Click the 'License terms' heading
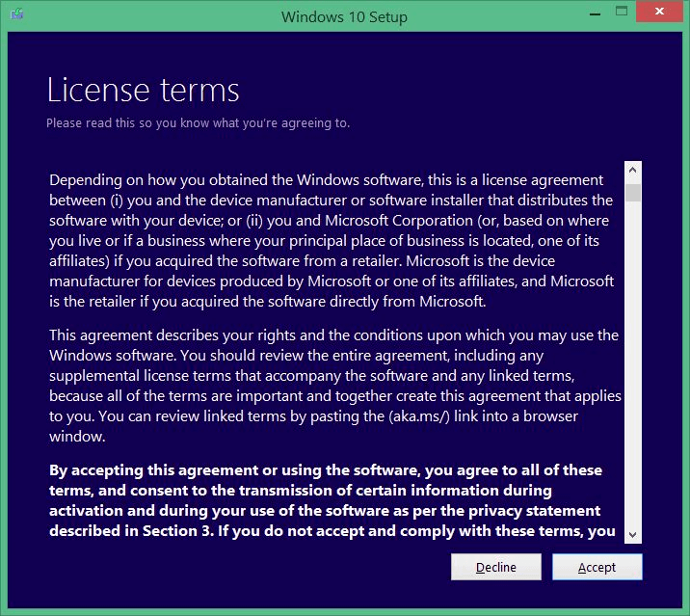The image size is (690, 616). click(x=143, y=91)
